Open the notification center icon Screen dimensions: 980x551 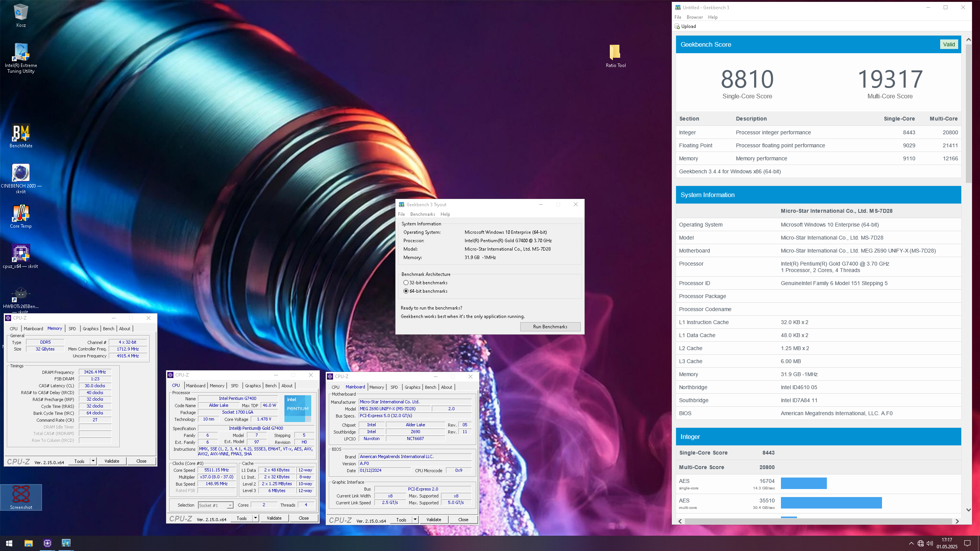pos(967,543)
